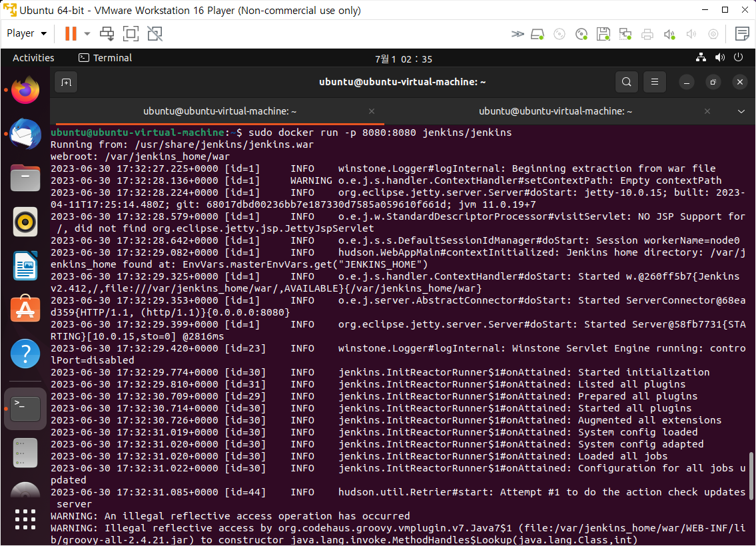The height and width of the screenshot is (546, 756).
Task: Click 'Prepared all plugins' log entry
Action: point(637,397)
